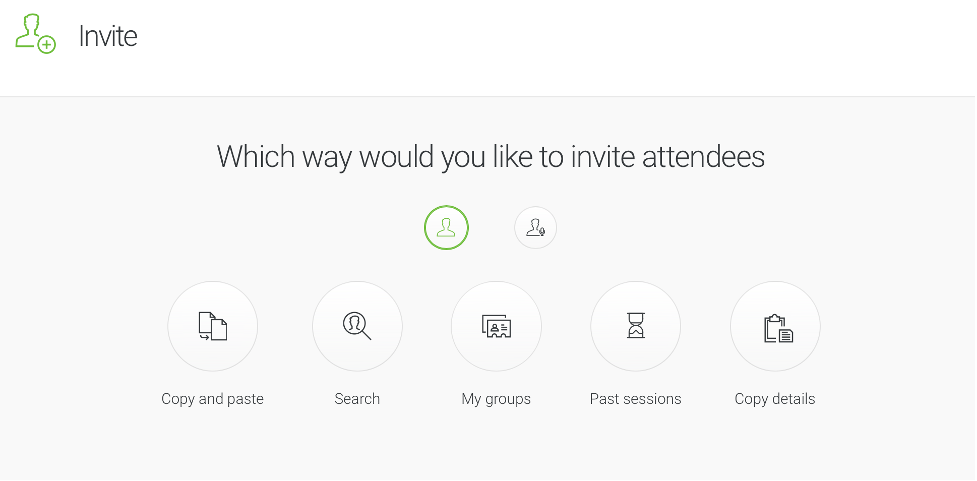Click the Copy and paste documents icon
The image size is (977, 481).
click(212, 326)
